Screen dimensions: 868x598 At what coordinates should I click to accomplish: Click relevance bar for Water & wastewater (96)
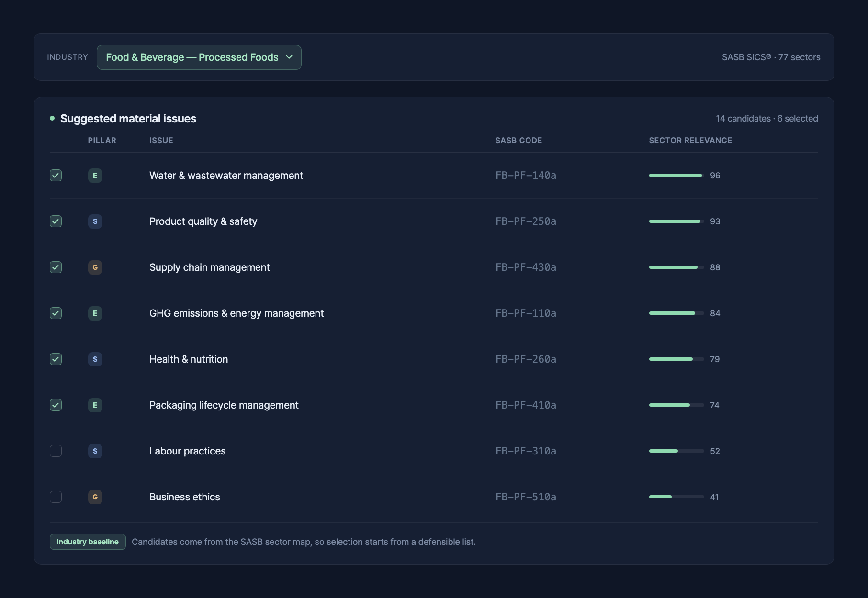pos(676,176)
